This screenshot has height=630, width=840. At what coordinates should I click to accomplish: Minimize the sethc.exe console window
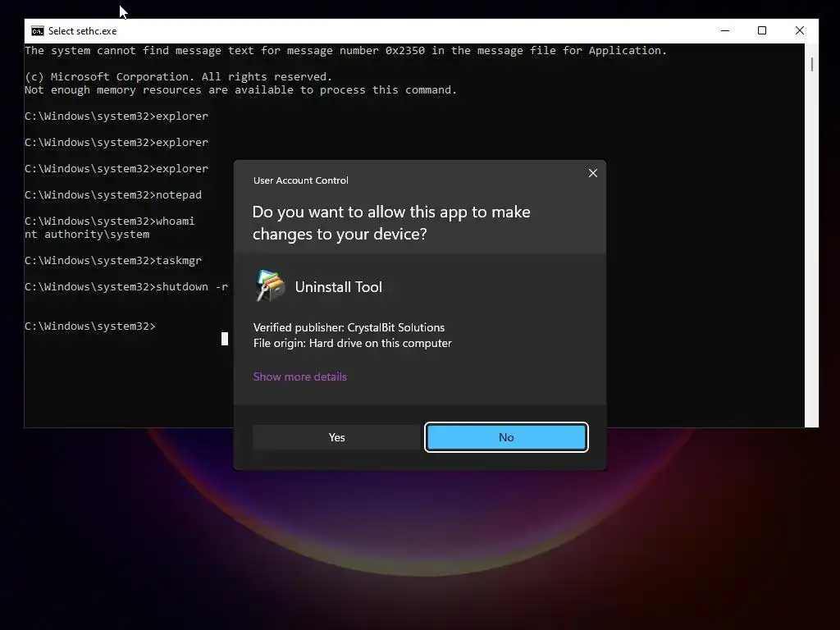click(725, 30)
